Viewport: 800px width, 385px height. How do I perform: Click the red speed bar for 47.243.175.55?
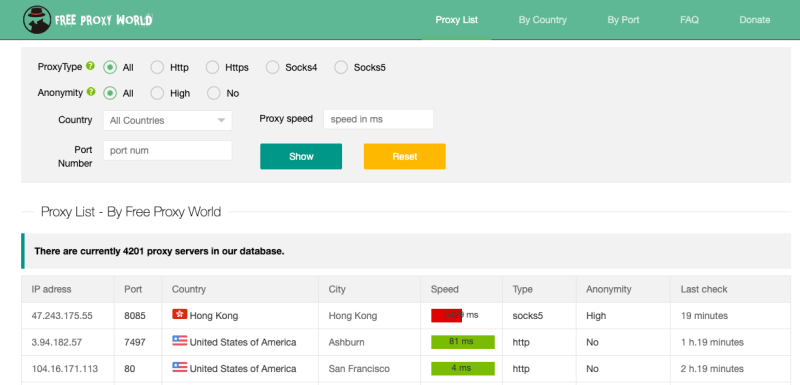coord(446,315)
